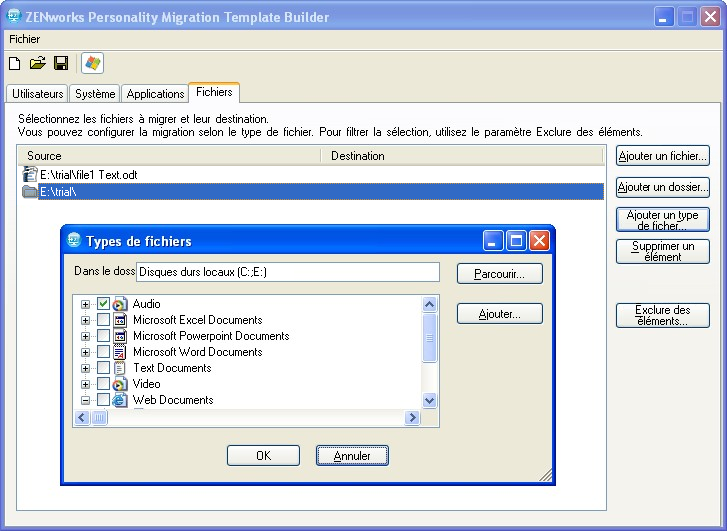Click the Microsoft Excel Documents type icon

[120, 320]
